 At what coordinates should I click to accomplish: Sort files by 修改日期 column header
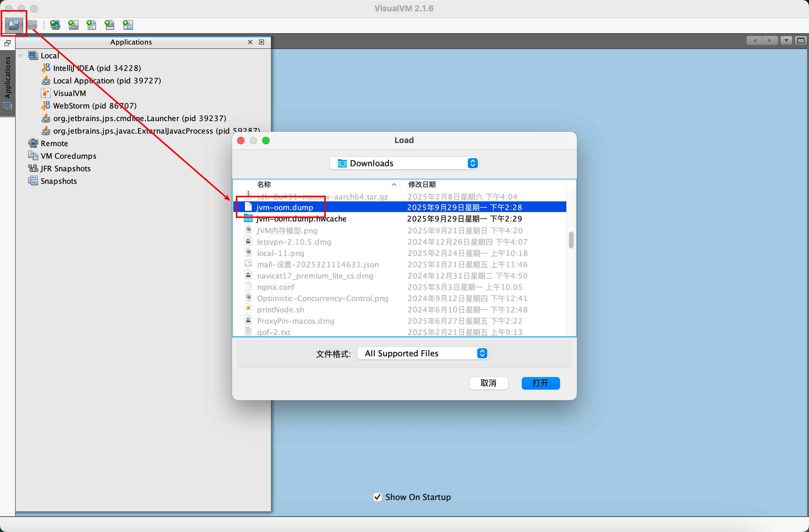pyautogui.click(x=421, y=184)
